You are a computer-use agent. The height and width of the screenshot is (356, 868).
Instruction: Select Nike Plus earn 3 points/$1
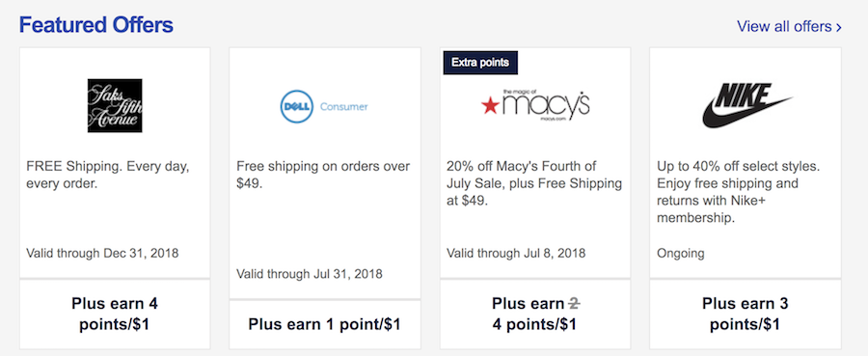(x=746, y=314)
